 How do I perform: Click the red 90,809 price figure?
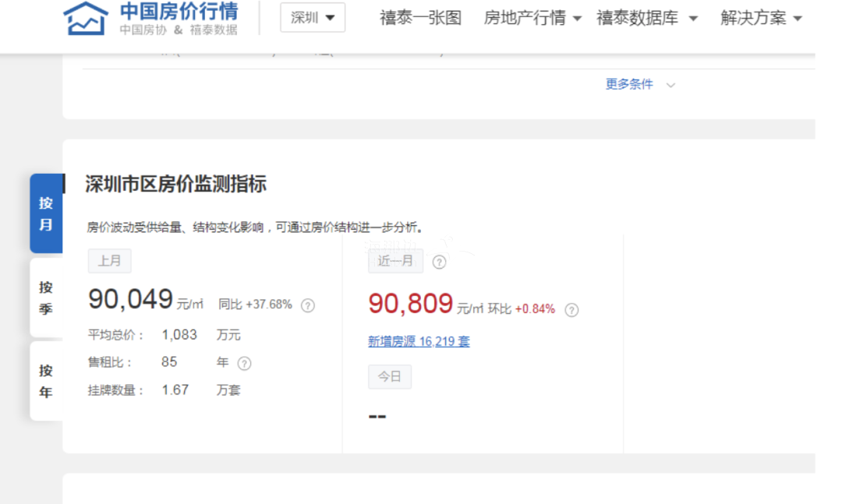(x=410, y=304)
